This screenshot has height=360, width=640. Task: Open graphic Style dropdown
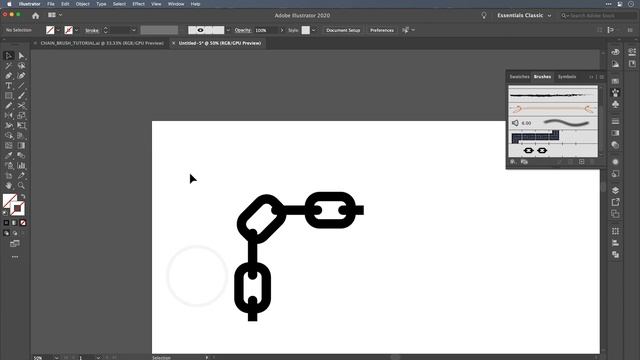pyautogui.click(x=313, y=30)
